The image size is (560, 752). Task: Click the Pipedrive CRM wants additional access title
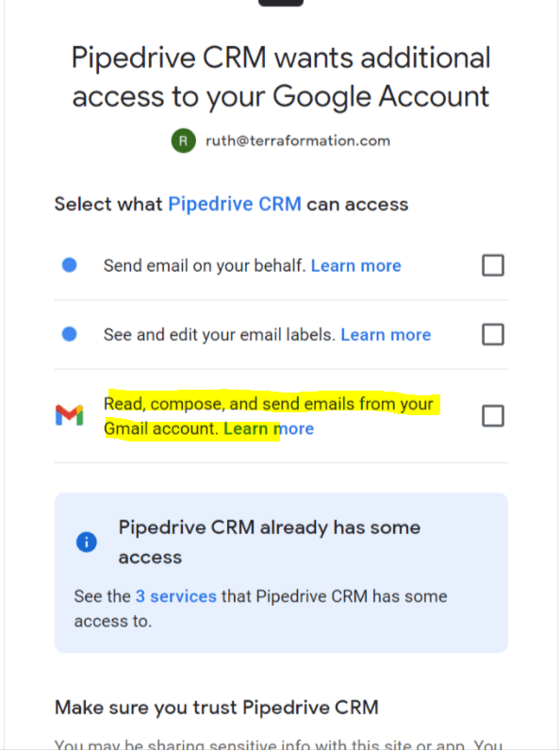coord(281,76)
